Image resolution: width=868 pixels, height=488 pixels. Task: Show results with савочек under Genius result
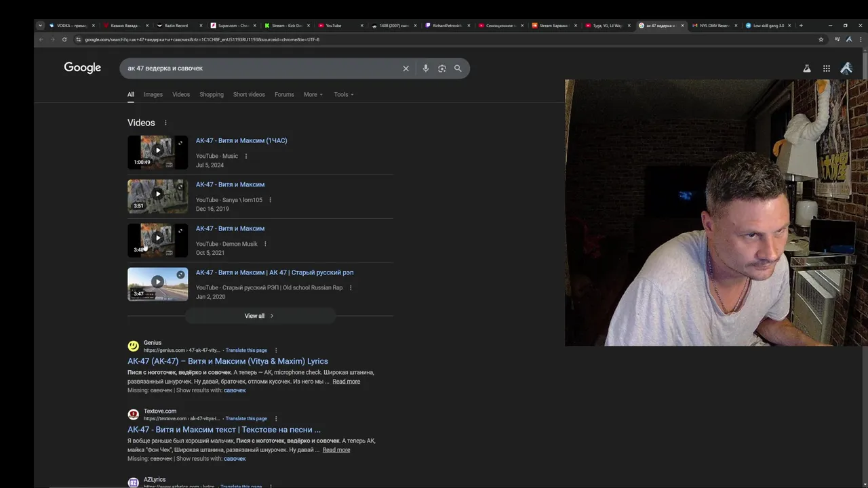tap(235, 390)
